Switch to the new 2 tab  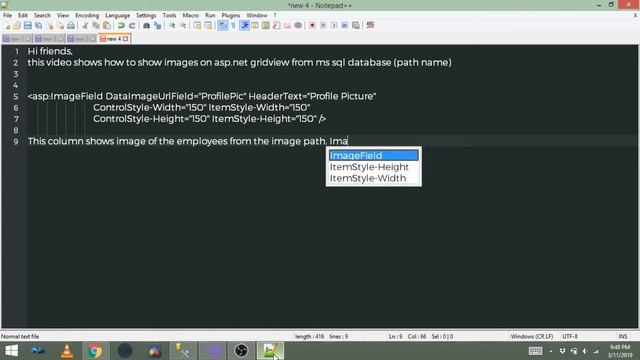click(49, 39)
